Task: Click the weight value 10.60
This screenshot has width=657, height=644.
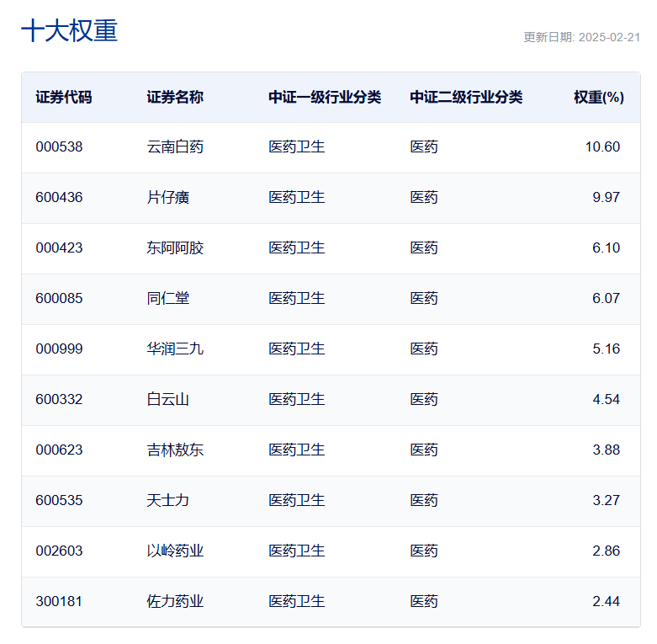Action: [x=602, y=147]
